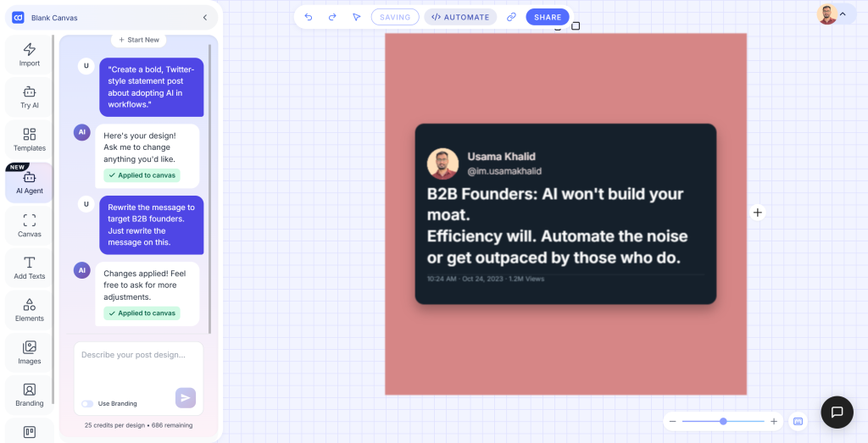Screen dimensions: 868x443
Task: Click the redo arrow in top toolbar
Action: point(332,17)
